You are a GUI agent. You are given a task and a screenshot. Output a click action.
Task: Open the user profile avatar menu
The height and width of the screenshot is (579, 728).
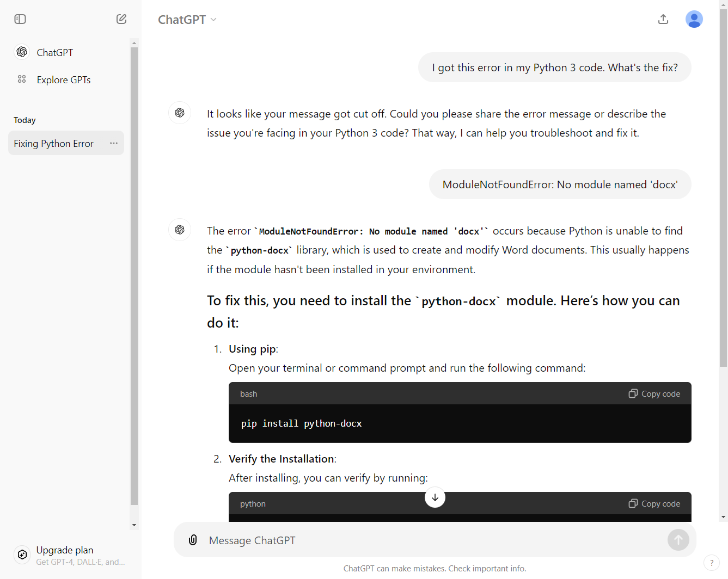click(694, 19)
